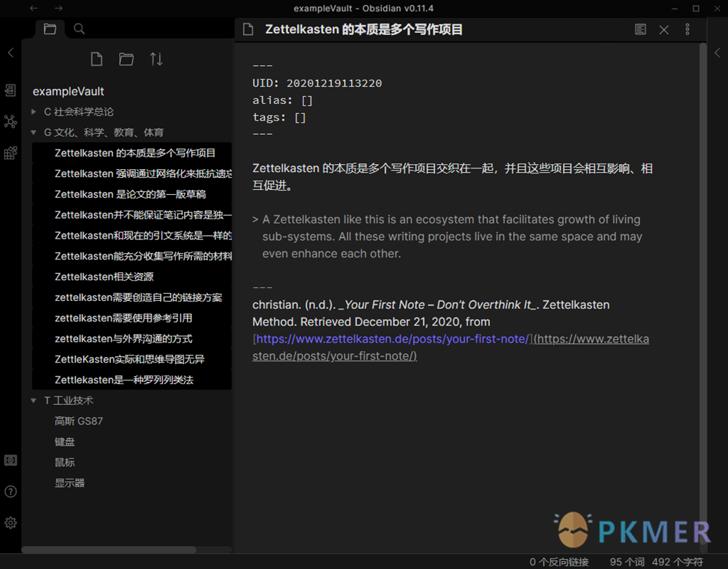Open the vault switcher icon
Screen dimensions: 728x569
point(10,460)
